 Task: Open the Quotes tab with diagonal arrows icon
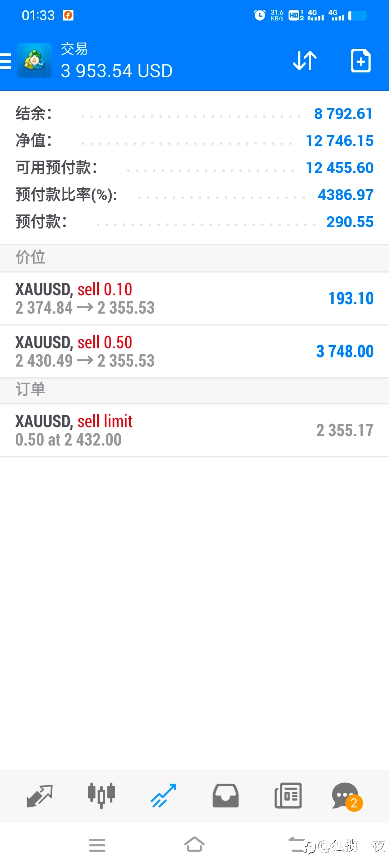[40, 796]
